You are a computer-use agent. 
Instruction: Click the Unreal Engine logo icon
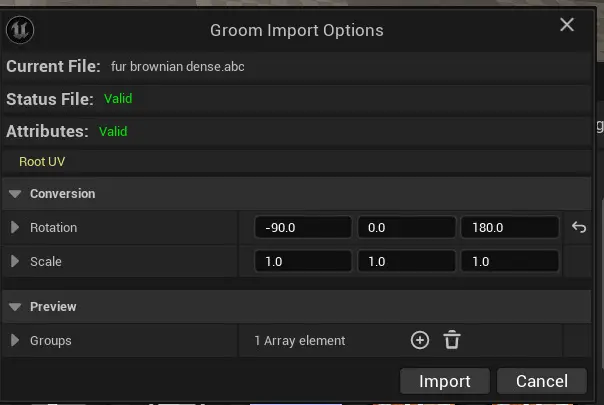coord(20,30)
